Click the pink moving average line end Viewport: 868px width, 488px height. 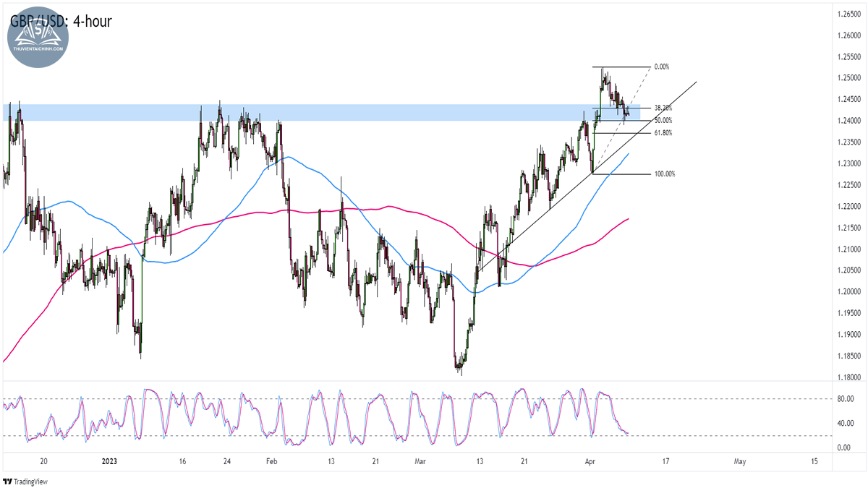click(627, 219)
